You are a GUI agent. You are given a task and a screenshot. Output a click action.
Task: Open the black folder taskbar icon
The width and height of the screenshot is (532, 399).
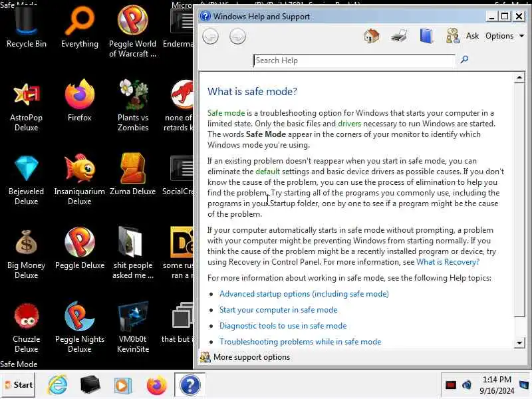tap(90, 386)
